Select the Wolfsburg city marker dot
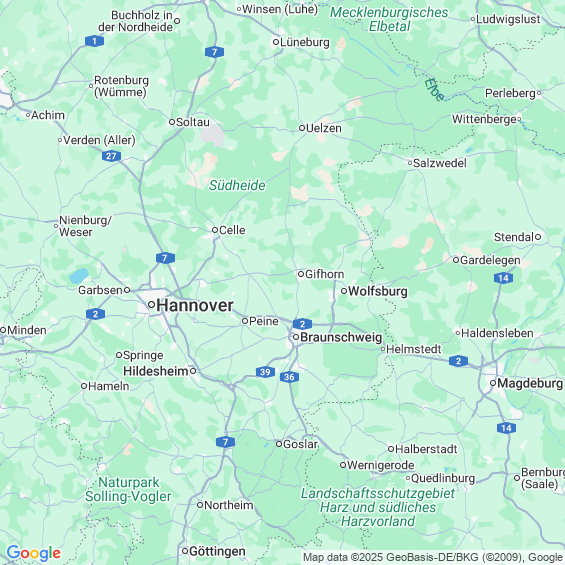 click(344, 291)
